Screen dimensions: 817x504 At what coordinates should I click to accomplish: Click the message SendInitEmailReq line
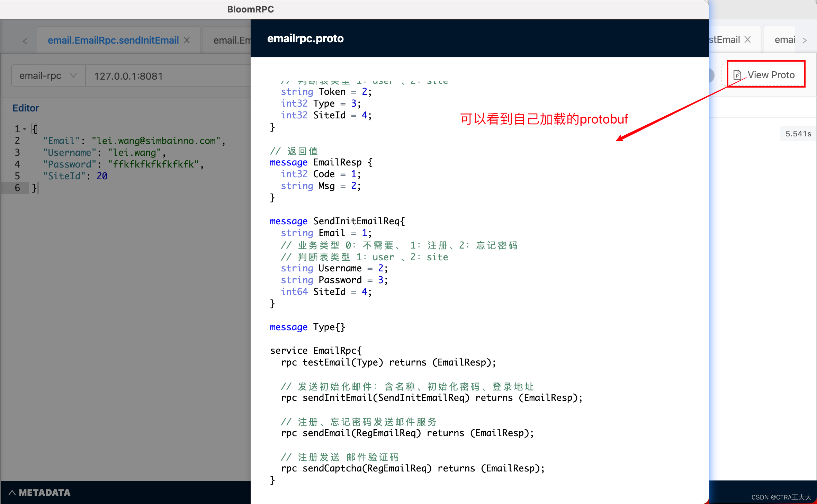pyautogui.click(x=337, y=221)
